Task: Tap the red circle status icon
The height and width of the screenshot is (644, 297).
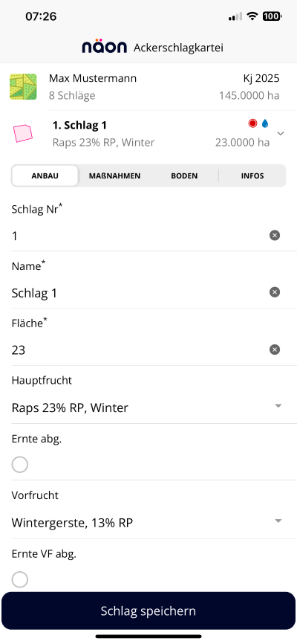Action: tap(252, 123)
